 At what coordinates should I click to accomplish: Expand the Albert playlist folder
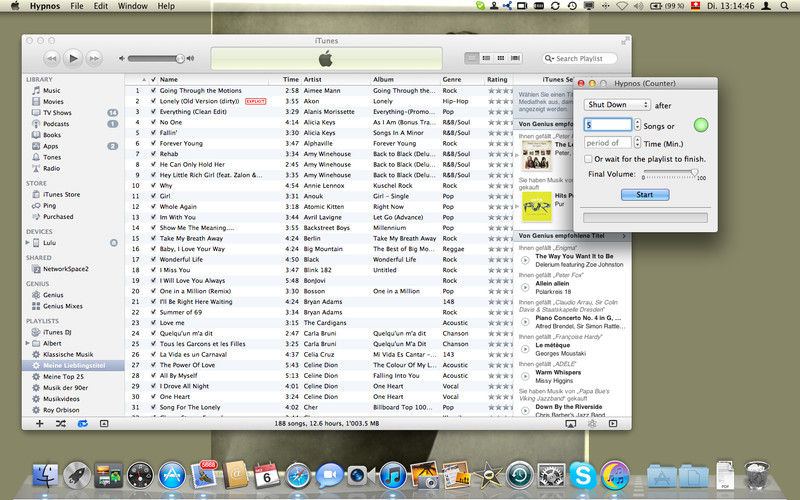pos(28,343)
